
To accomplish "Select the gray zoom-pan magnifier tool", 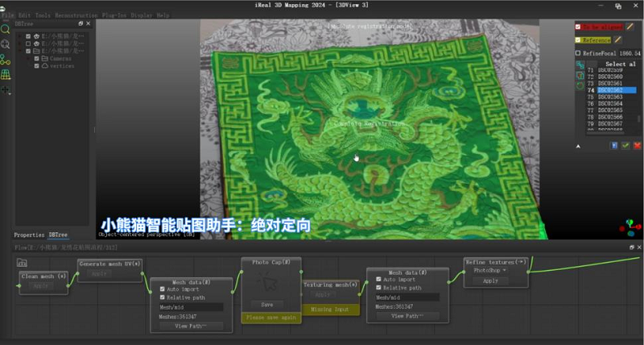I will pos(5,44).
